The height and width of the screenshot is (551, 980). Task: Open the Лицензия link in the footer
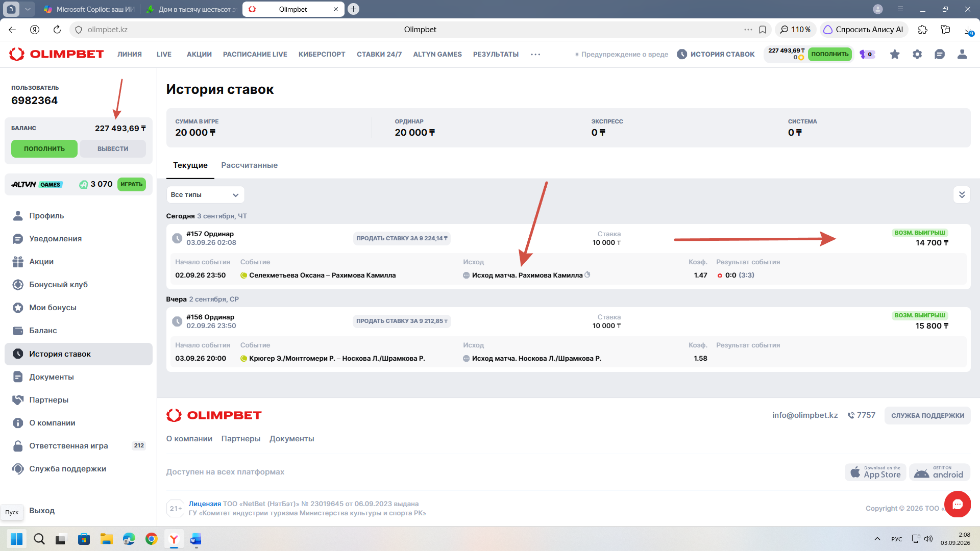tap(205, 504)
